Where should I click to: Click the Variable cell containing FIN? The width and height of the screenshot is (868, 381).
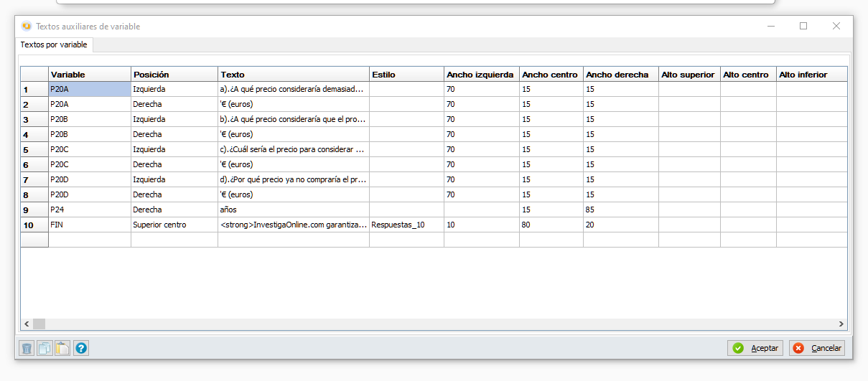tap(90, 225)
